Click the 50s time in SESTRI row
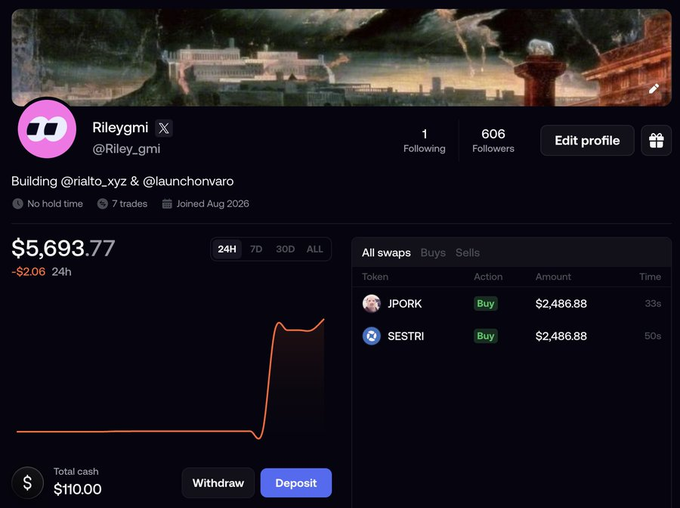 point(653,336)
